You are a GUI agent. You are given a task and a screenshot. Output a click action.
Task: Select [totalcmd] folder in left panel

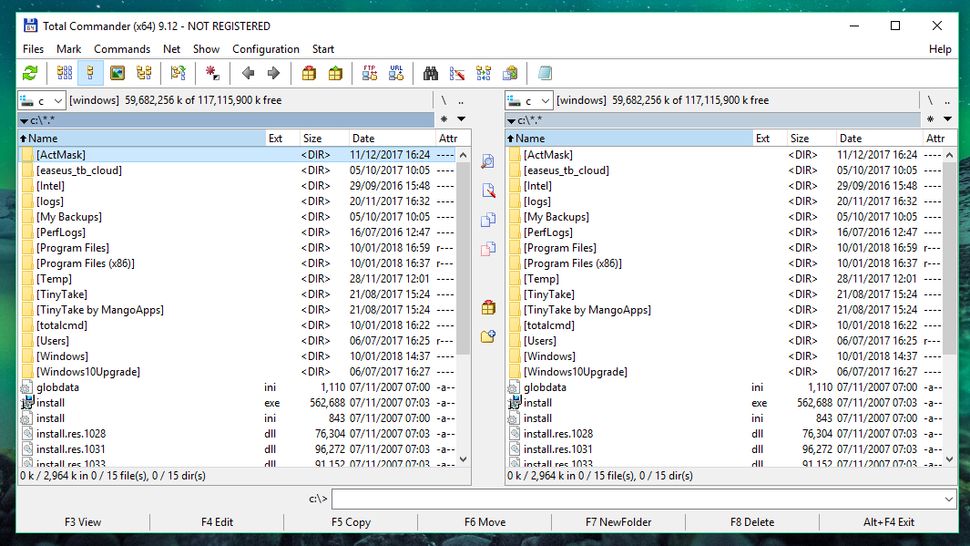coord(238,325)
